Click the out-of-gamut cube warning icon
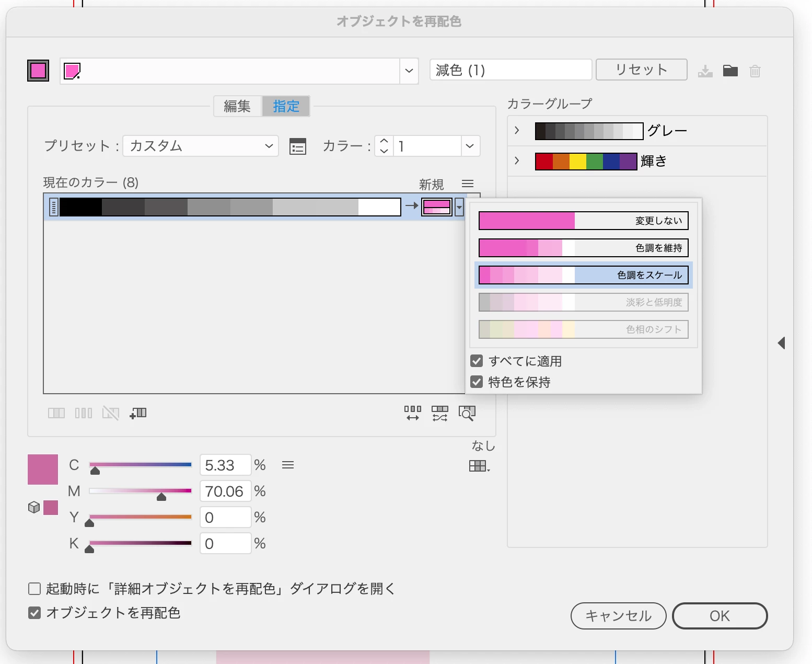 34,507
